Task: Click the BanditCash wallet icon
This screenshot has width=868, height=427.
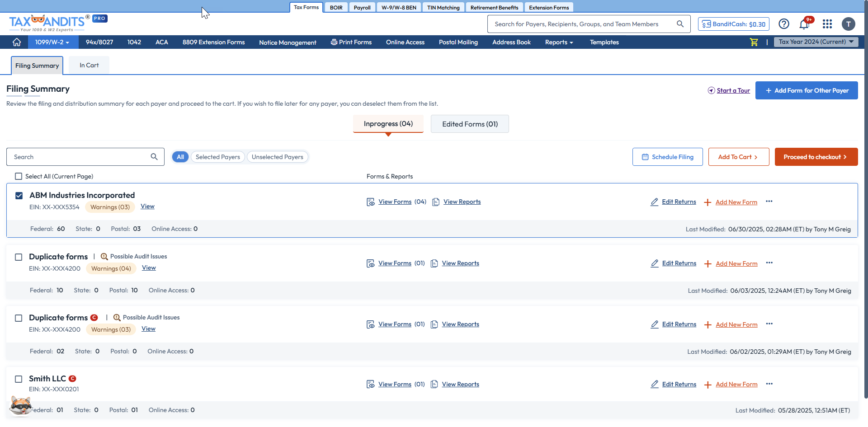Action: (706, 24)
